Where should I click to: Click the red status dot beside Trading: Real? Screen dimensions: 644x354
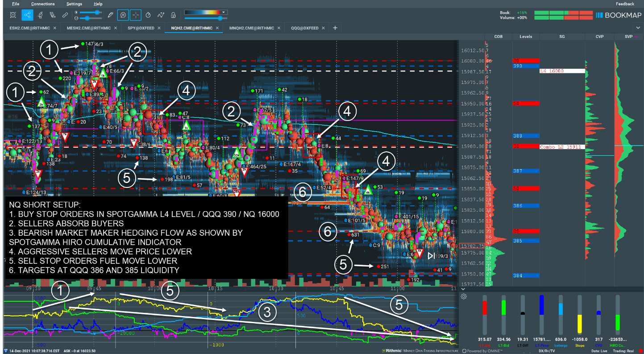tap(640, 351)
